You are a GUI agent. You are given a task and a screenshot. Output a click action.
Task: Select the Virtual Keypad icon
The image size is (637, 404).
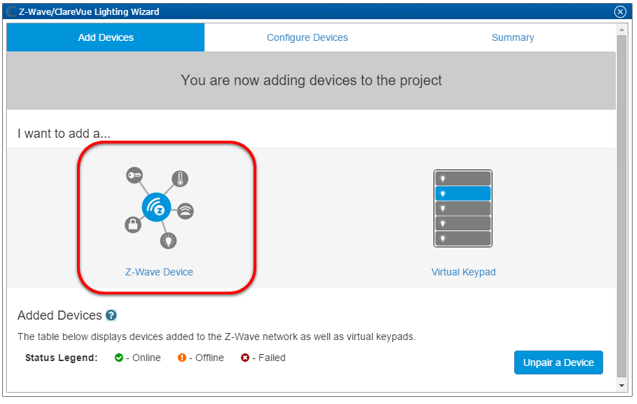[463, 208]
